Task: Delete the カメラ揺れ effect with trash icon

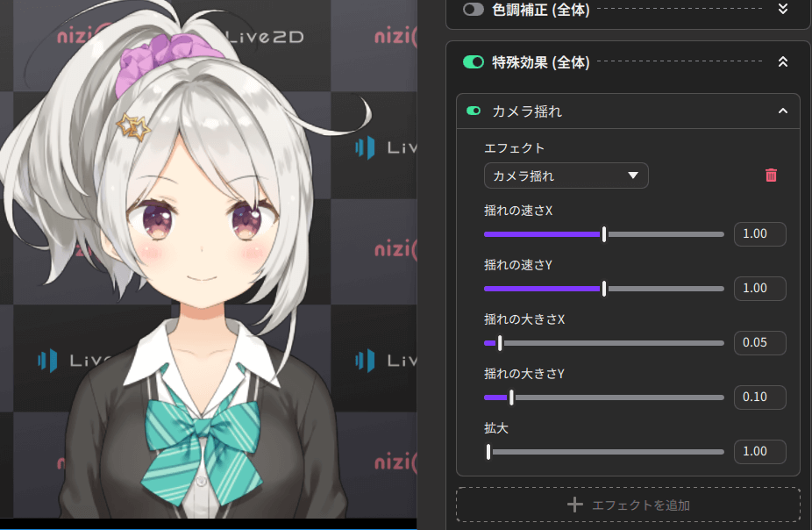Action: click(x=771, y=175)
